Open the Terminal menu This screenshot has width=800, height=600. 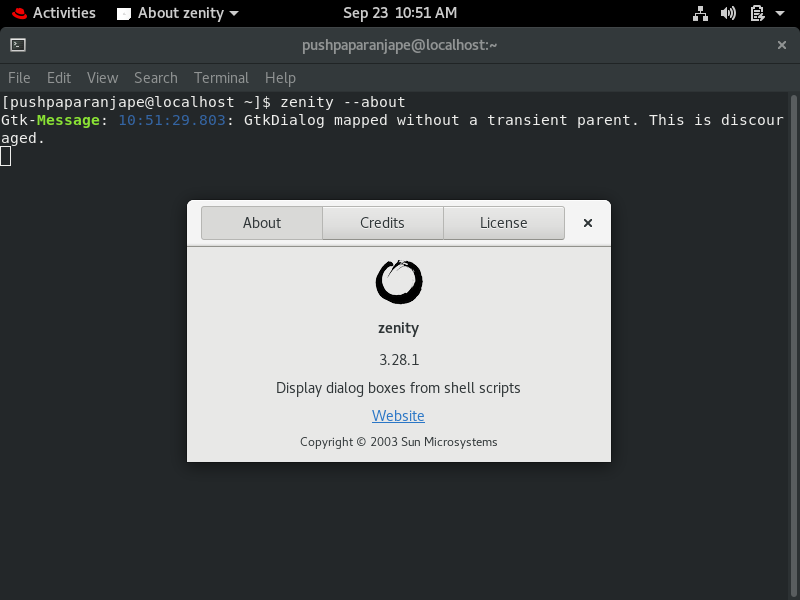point(221,77)
